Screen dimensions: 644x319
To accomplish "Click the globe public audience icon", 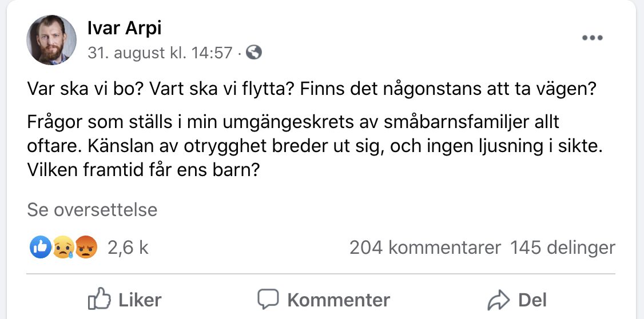I will pyautogui.click(x=253, y=53).
